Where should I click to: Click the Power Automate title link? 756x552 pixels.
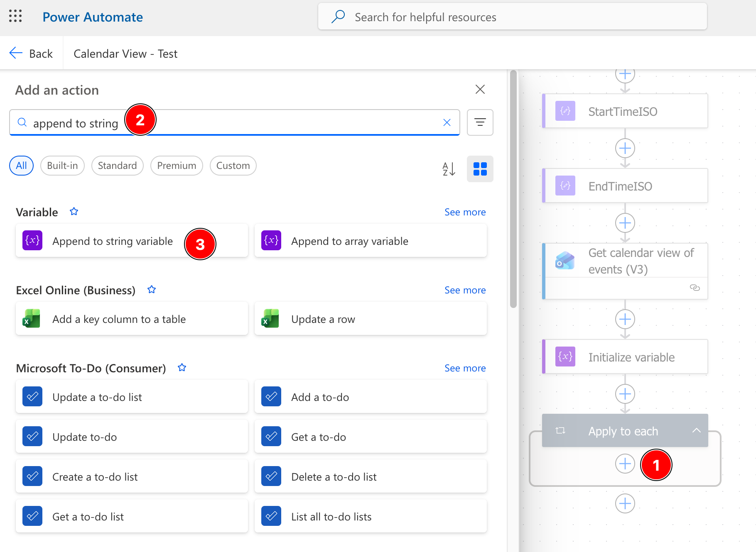point(93,17)
